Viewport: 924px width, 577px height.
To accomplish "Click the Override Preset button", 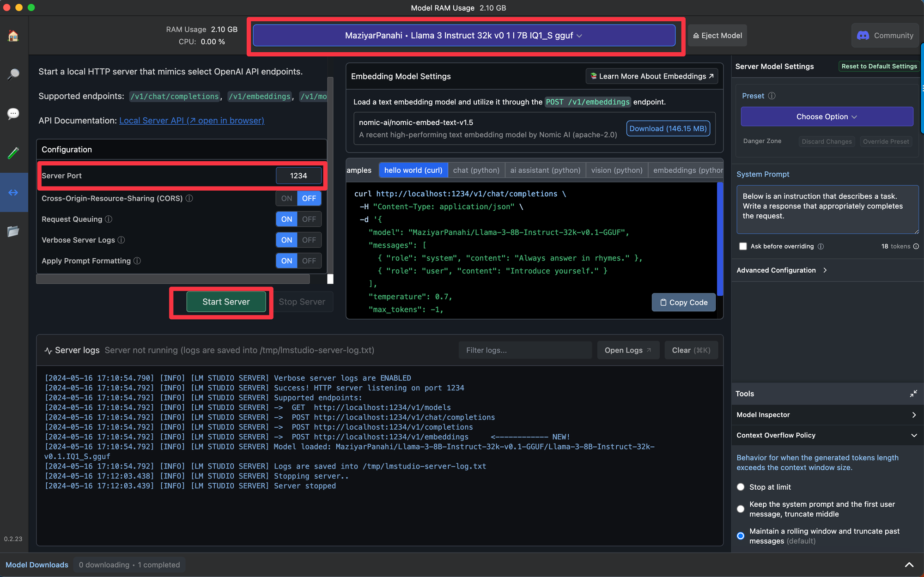I will (x=886, y=141).
